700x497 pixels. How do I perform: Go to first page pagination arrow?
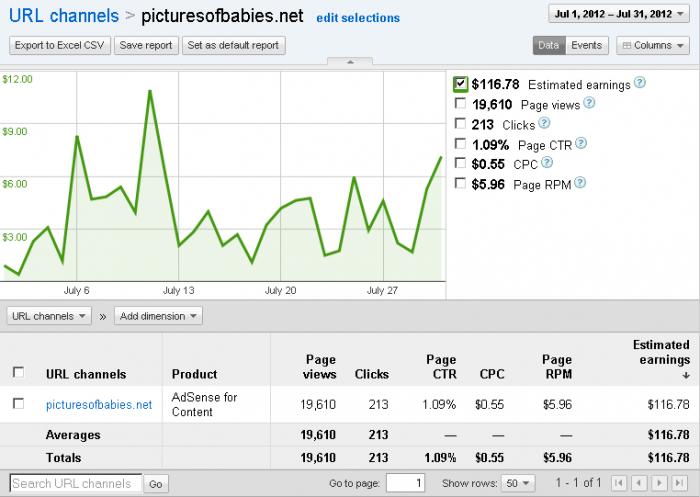pos(619,483)
